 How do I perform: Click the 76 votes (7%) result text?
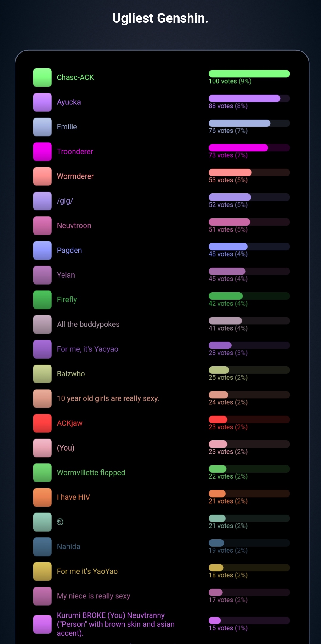click(x=228, y=131)
